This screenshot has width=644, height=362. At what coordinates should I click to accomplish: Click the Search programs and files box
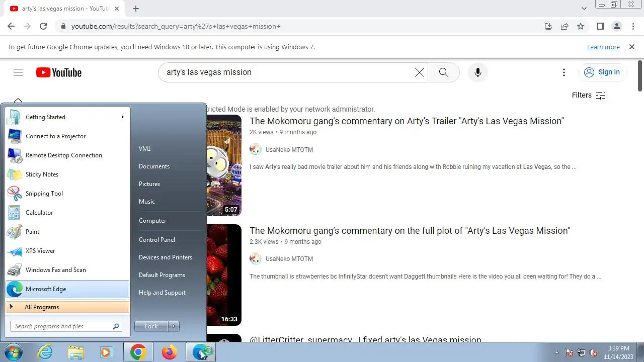(66, 326)
